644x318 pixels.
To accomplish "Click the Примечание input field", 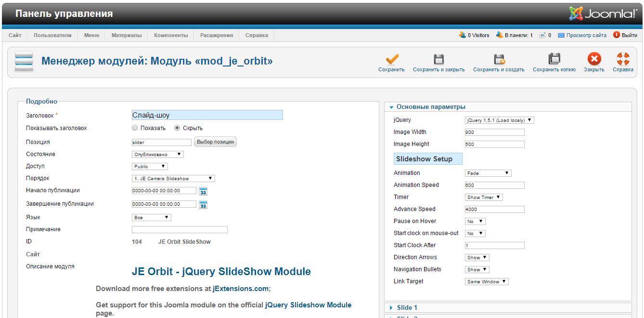I will (x=180, y=230).
